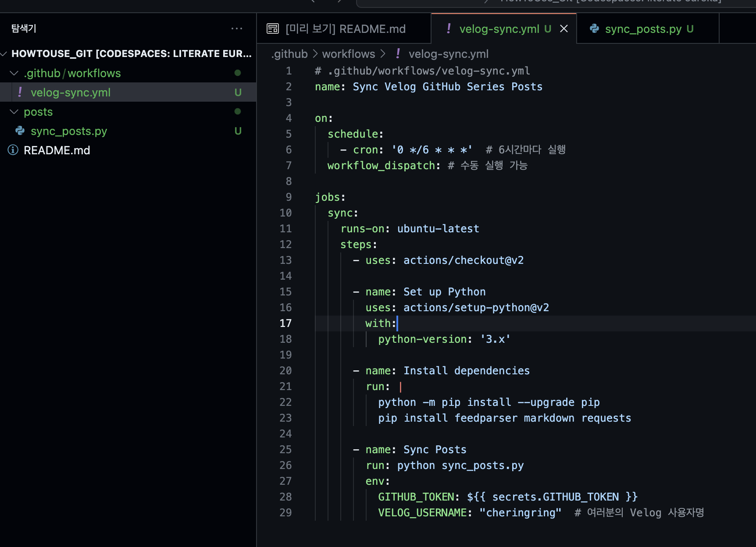Viewport: 756px width, 547px height.
Task: Click 'python -m pip install --upgrade pip' line
Action: pyautogui.click(x=489, y=402)
